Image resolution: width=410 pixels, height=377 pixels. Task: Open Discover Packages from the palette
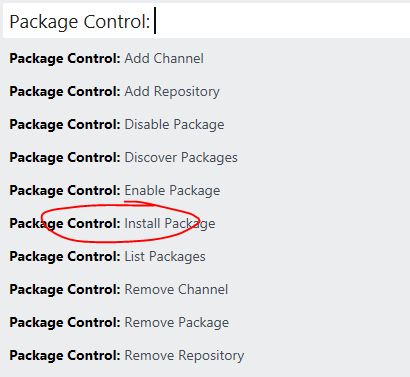[207, 158]
